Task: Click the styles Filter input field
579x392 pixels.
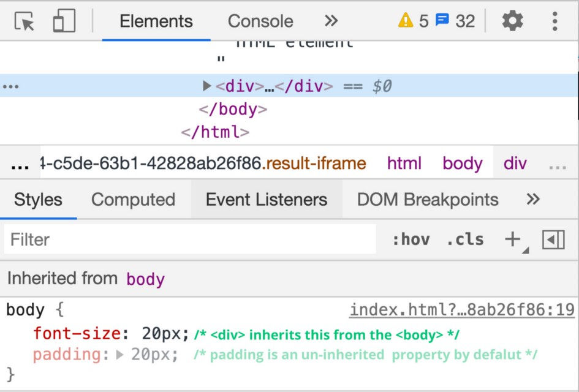Action: tap(190, 239)
